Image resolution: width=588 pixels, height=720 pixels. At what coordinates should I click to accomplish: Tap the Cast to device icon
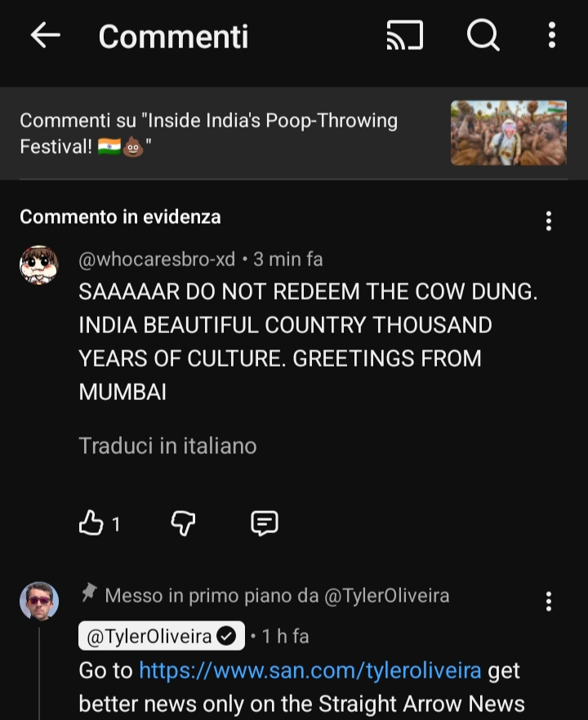point(405,35)
